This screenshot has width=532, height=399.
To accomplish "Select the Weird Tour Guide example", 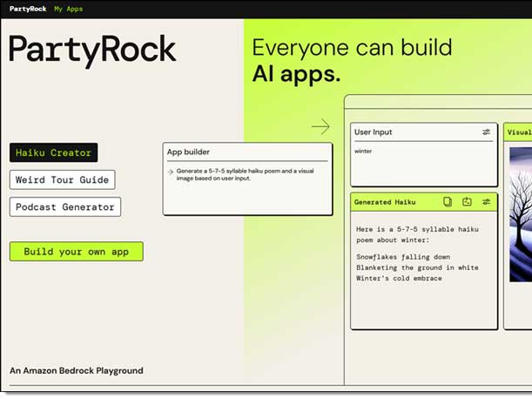I will pos(62,179).
